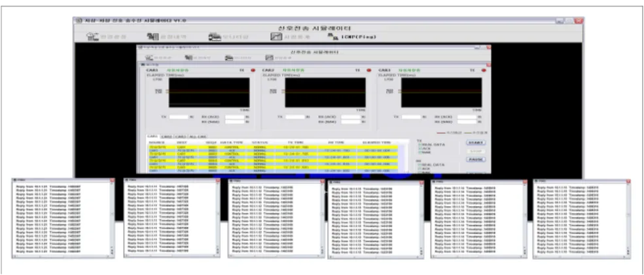644x275 pixels.
Task: Click the STATUS column header
Action: tap(260, 142)
